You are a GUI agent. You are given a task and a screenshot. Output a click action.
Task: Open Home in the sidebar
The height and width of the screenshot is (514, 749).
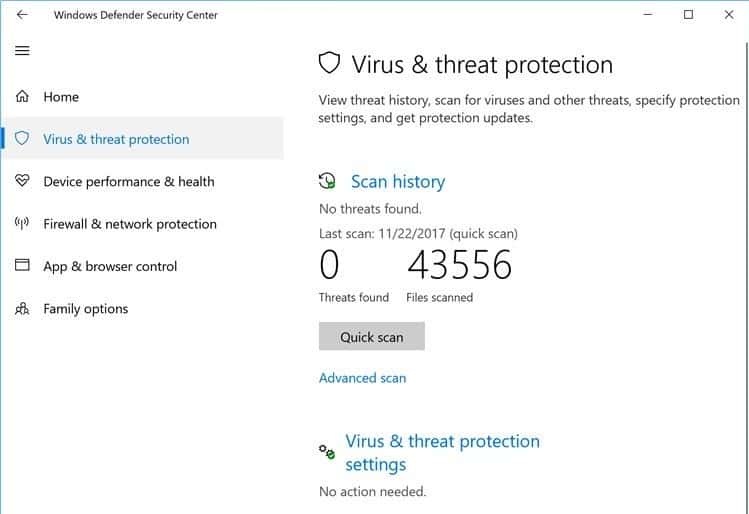point(61,97)
